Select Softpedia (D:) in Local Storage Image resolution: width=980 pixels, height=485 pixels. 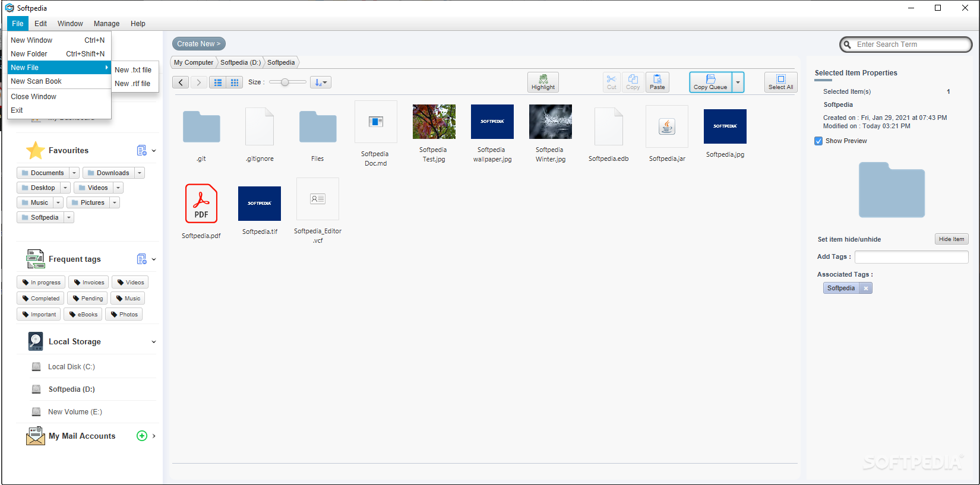[x=71, y=389]
